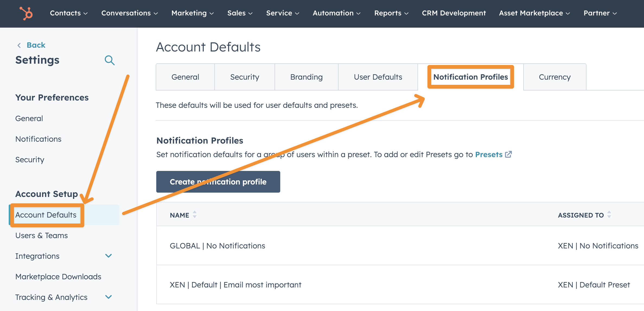Select Notifications under Your Preferences
Screen dimensions: 644x311
[38, 139]
